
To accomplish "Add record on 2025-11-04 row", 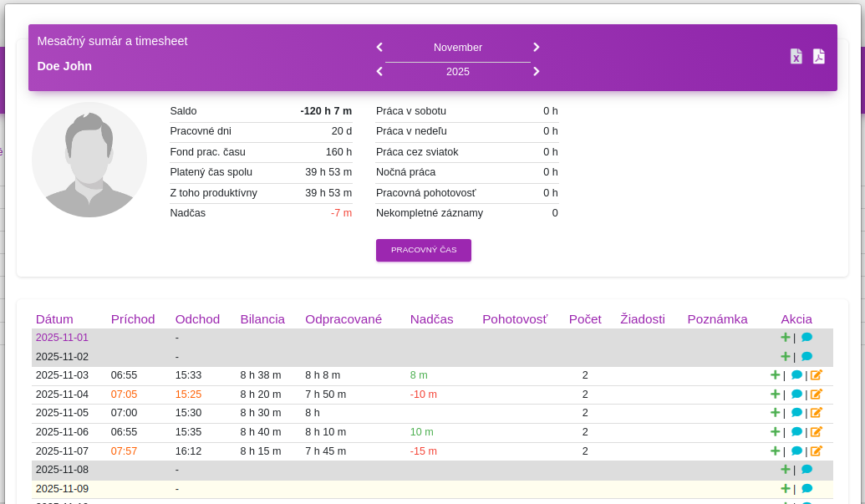I will click(775, 395).
